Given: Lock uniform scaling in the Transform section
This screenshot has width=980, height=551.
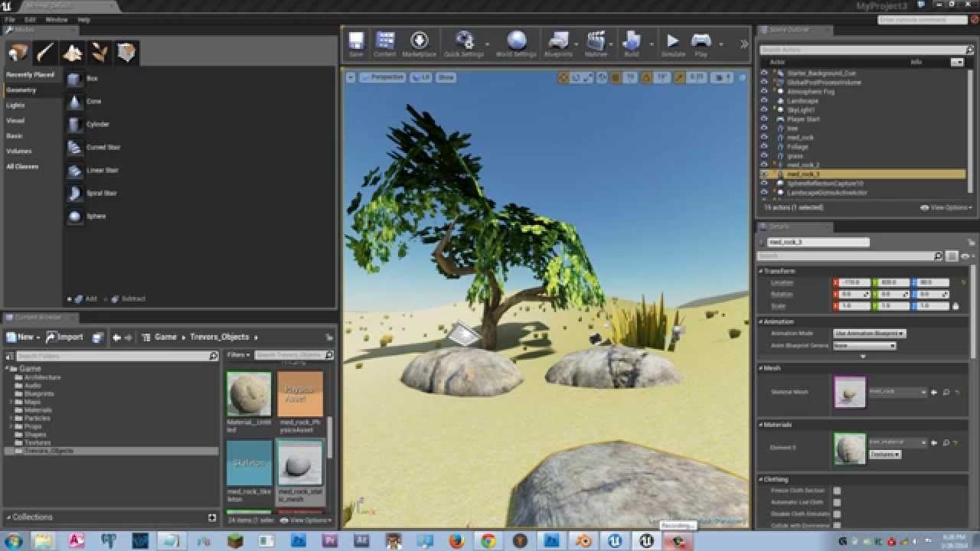Looking at the screenshot, I should click(955, 305).
